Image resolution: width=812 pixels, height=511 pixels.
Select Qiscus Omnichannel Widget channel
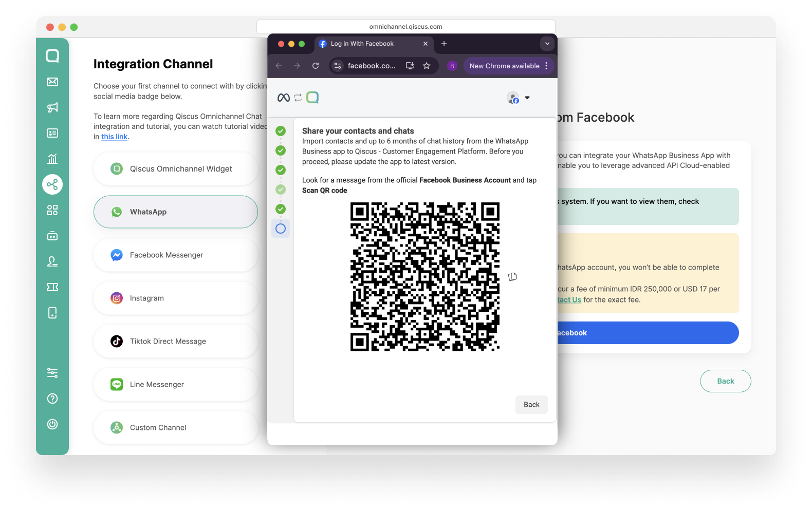176,169
